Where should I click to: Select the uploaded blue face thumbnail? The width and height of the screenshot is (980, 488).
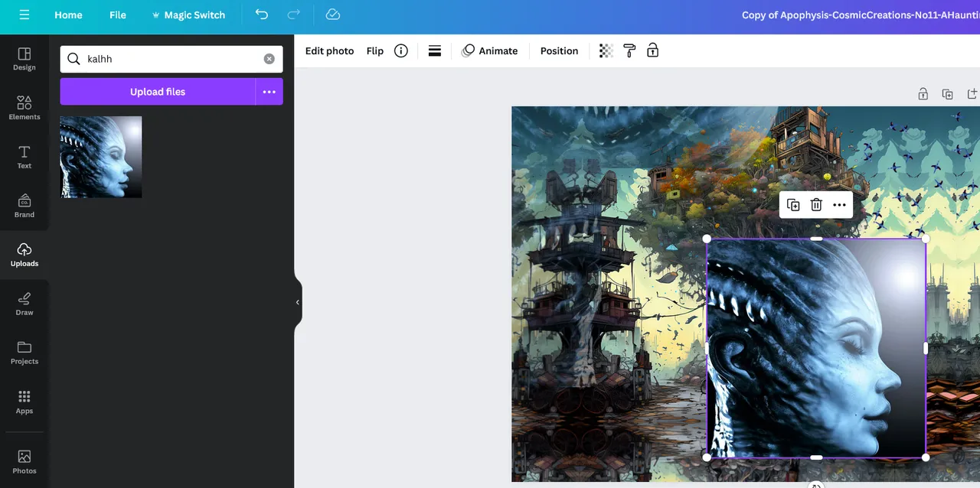101,157
